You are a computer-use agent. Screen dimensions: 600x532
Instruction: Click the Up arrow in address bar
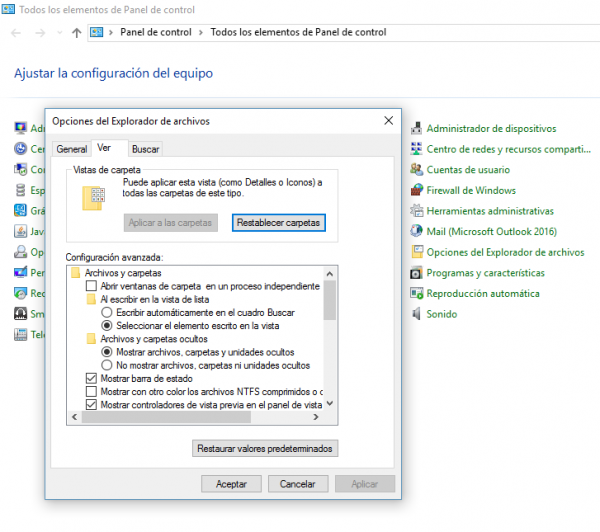77,32
